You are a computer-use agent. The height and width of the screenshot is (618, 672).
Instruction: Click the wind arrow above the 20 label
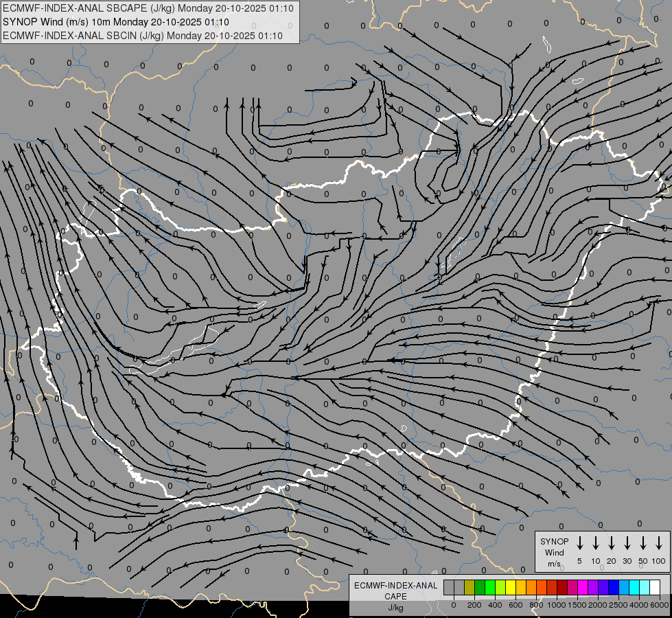(x=612, y=543)
